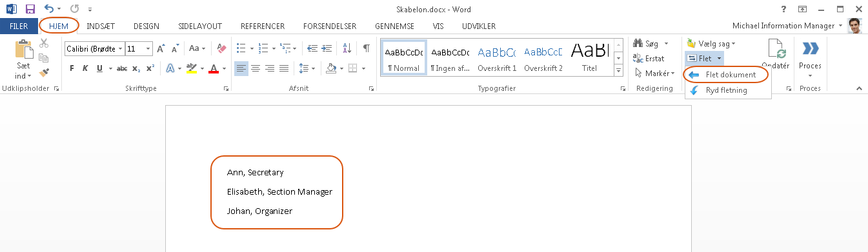
Task: Increase indent of paragraph
Action: (x=328, y=48)
